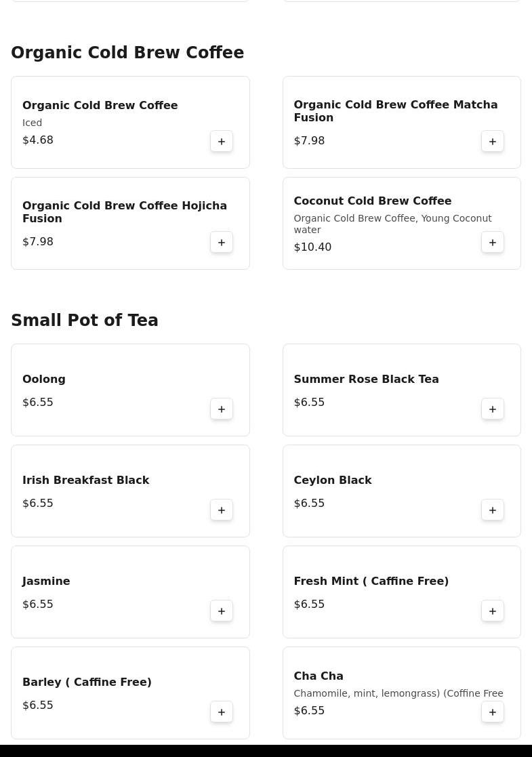Image resolution: width=532 pixels, height=757 pixels.
Task: Add Jasmine tea with plus icon
Action: pyautogui.click(x=222, y=611)
